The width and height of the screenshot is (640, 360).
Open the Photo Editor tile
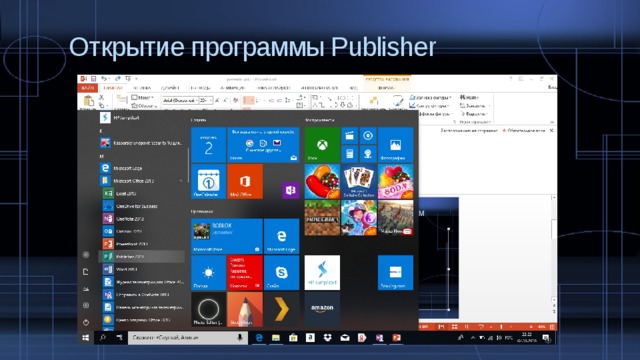209,309
